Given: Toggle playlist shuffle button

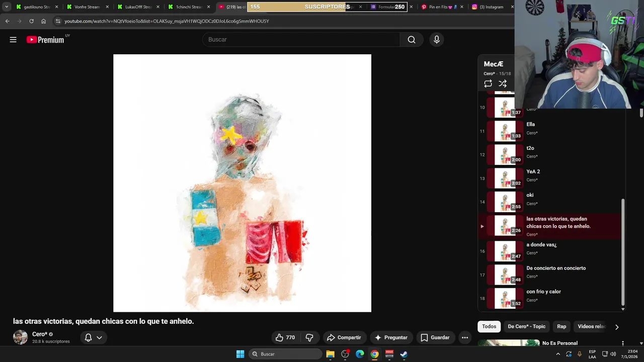Looking at the screenshot, I should [x=503, y=83].
